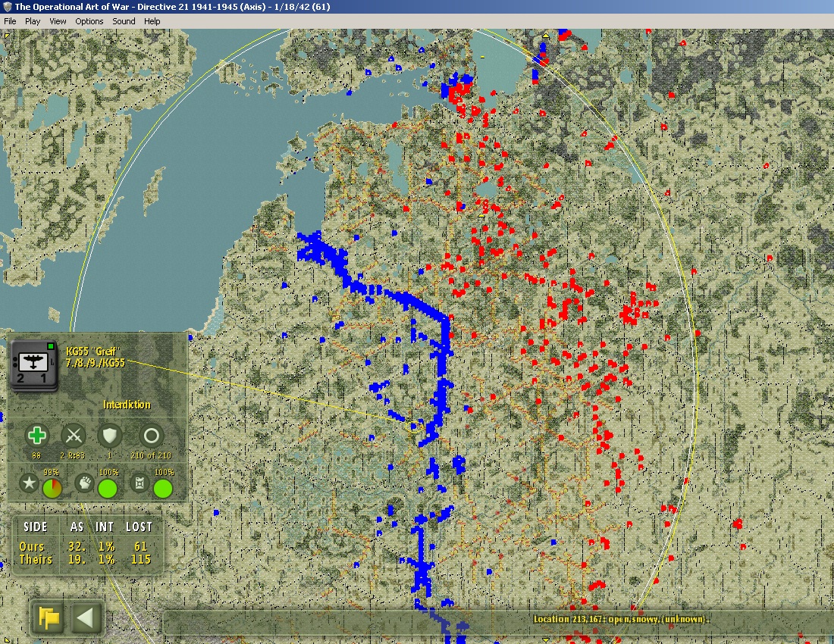Click the KG55 air unit counter
Viewport: 834px width, 644px height.
[35, 366]
